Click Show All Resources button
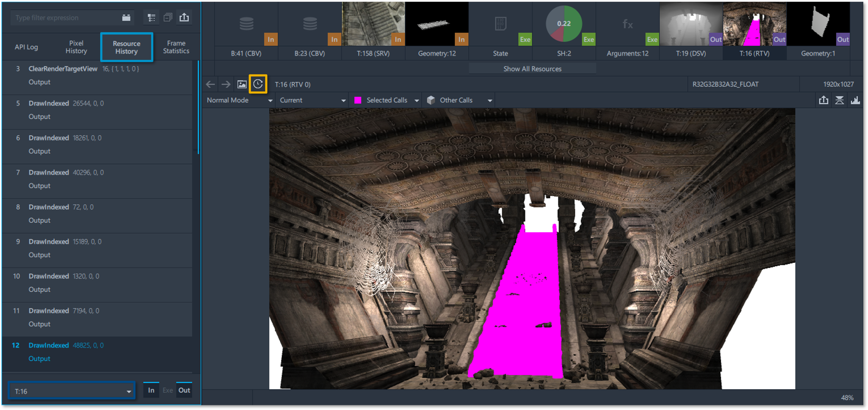868x410 pixels. tap(532, 69)
